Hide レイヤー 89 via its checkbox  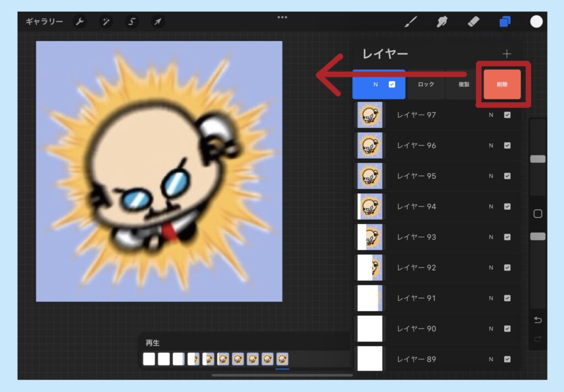507,360
